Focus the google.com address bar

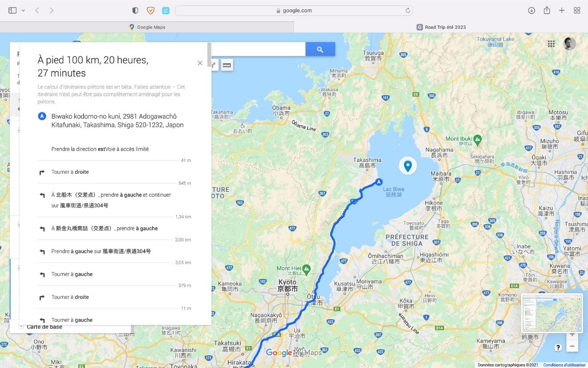point(294,10)
